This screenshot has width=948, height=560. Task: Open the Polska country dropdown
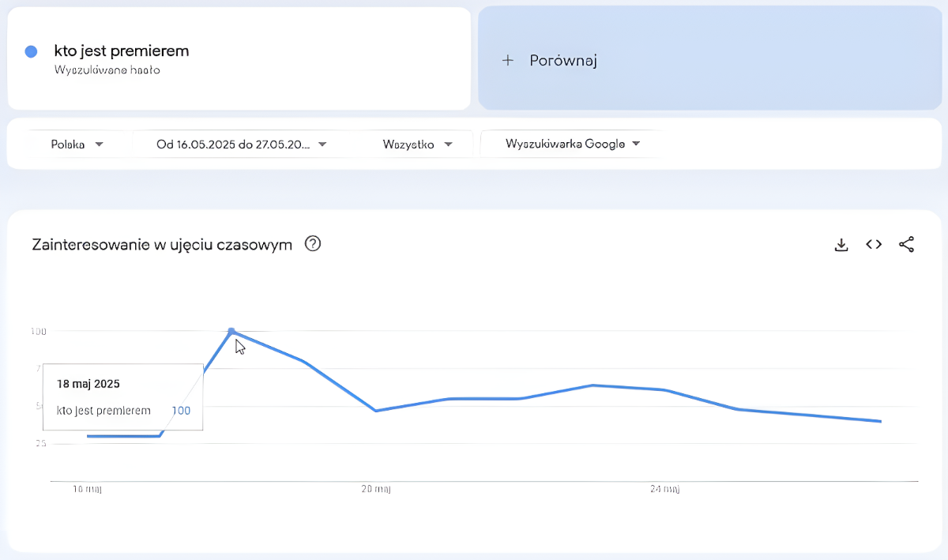(x=77, y=144)
